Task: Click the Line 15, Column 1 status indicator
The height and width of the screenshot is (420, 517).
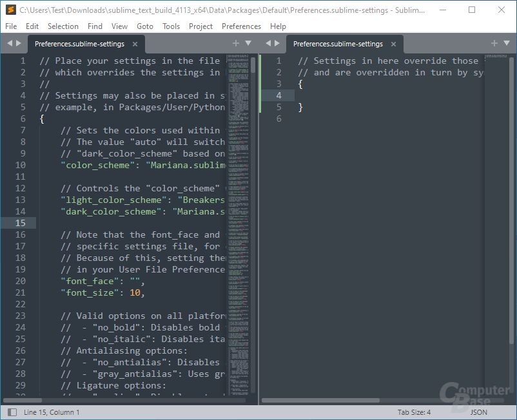Action: 51,412
